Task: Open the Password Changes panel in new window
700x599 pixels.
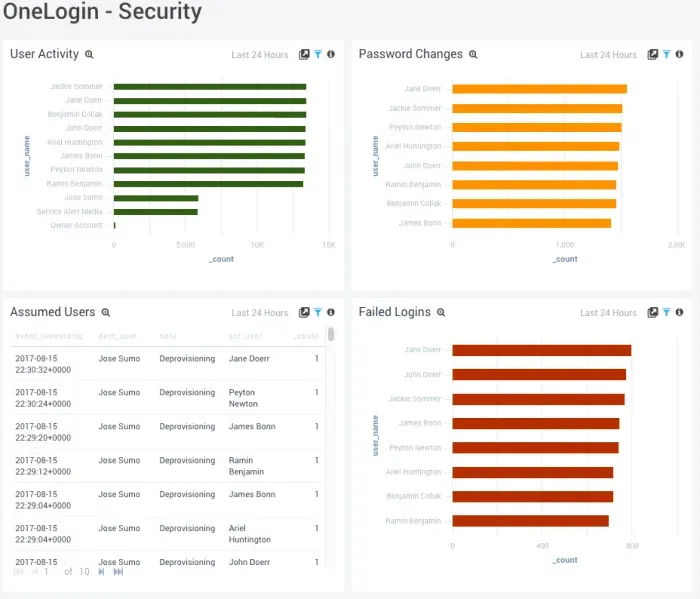Action: click(653, 55)
